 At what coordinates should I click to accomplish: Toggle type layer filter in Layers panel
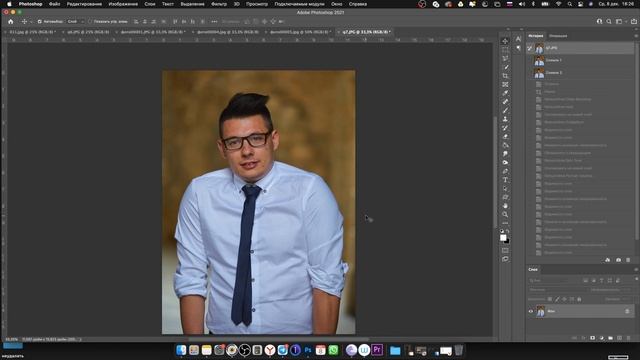(x=602, y=280)
